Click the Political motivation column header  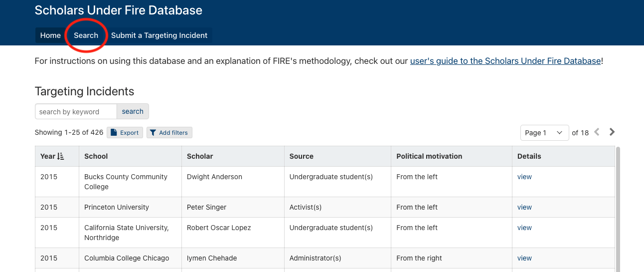pyautogui.click(x=429, y=156)
